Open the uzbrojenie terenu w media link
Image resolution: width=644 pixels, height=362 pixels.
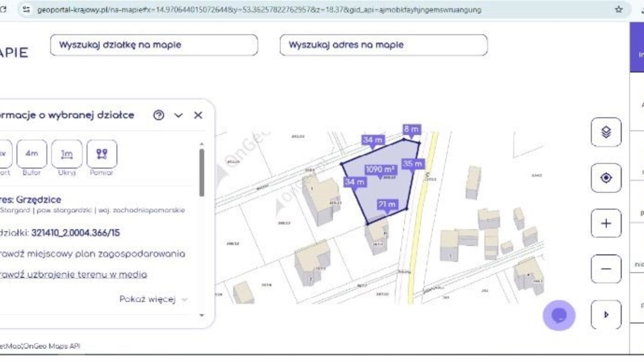pos(73,275)
